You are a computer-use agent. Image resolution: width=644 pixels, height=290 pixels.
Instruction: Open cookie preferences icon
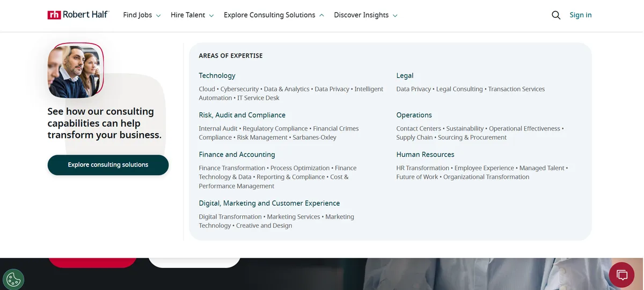(x=13, y=279)
